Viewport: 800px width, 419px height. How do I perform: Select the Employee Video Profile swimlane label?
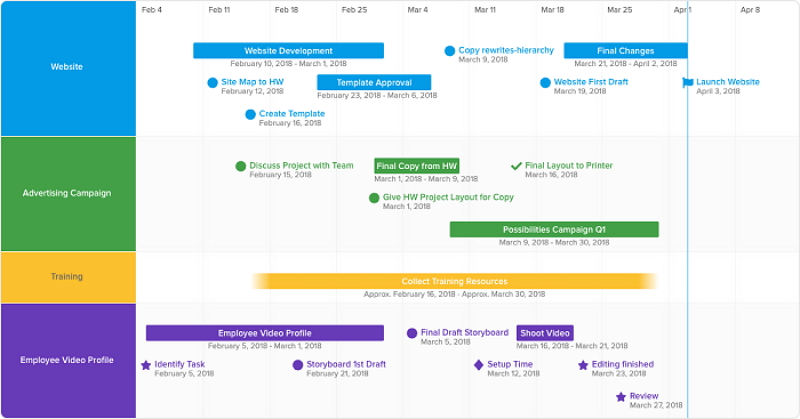pos(67,360)
